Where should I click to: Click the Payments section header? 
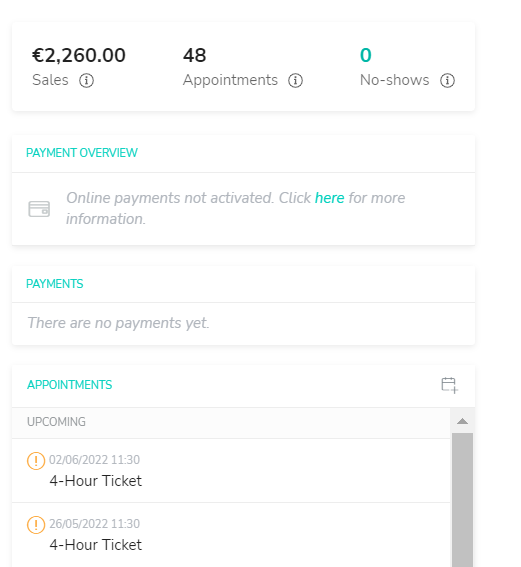pos(55,284)
